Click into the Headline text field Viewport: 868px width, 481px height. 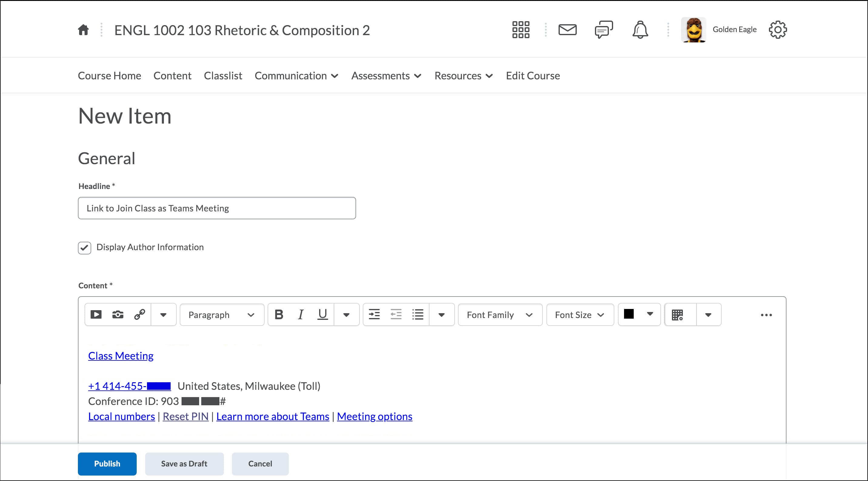(x=217, y=208)
